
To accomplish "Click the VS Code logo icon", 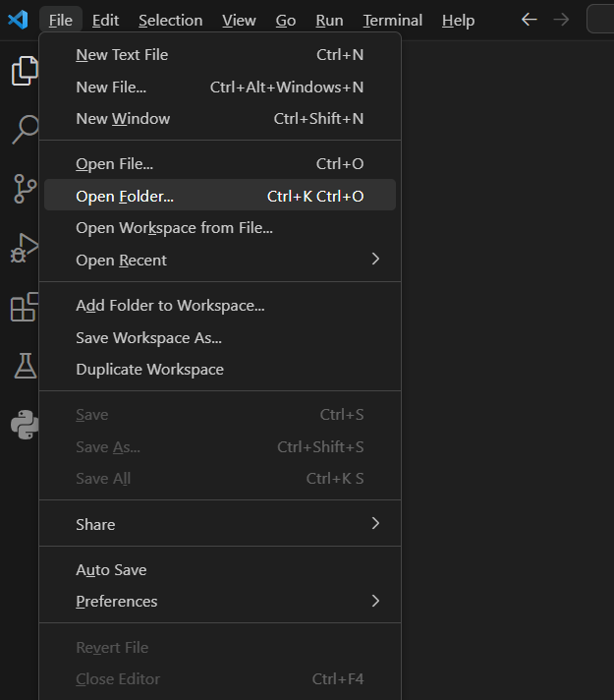I will tap(18, 20).
